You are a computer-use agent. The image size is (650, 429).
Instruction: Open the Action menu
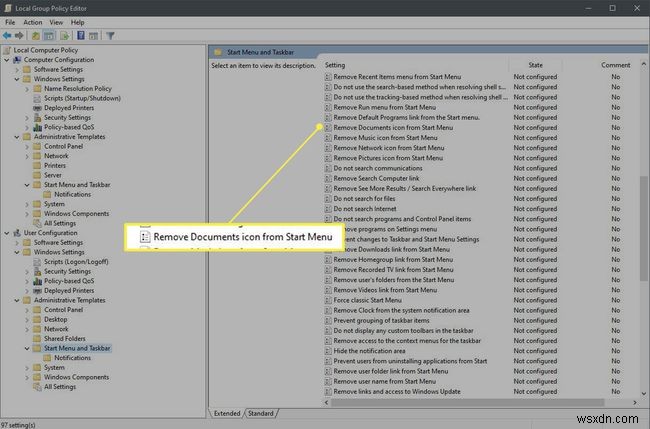coord(32,22)
